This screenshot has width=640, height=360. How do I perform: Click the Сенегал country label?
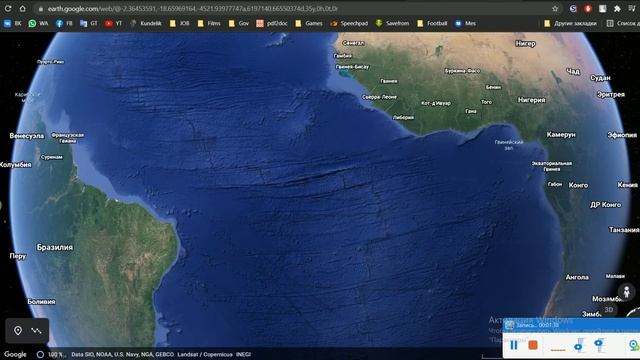(353, 43)
